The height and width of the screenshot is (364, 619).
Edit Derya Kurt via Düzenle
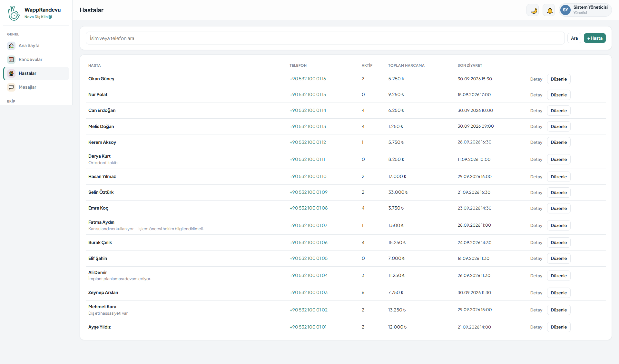pyautogui.click(x=558, y=159)
